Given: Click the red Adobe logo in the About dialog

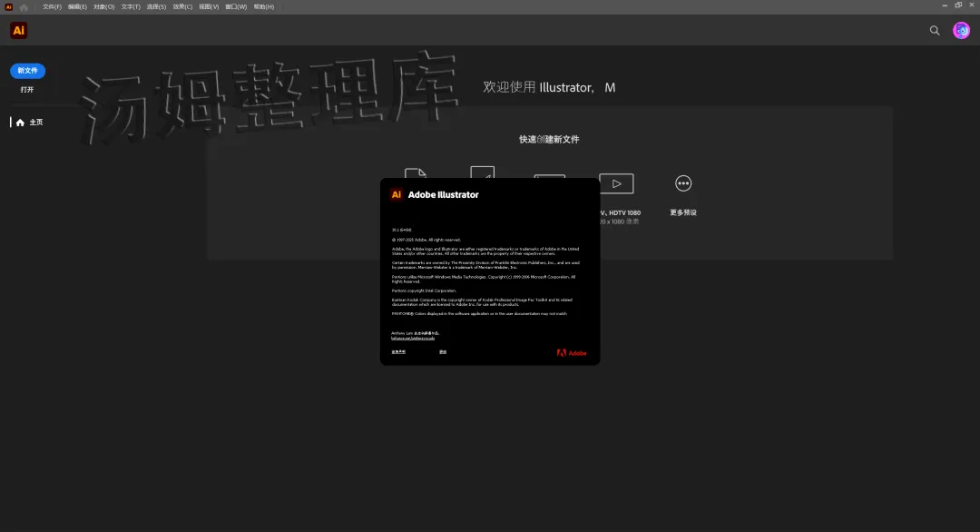Looking at the screenshot, I should tap(572, 353).
